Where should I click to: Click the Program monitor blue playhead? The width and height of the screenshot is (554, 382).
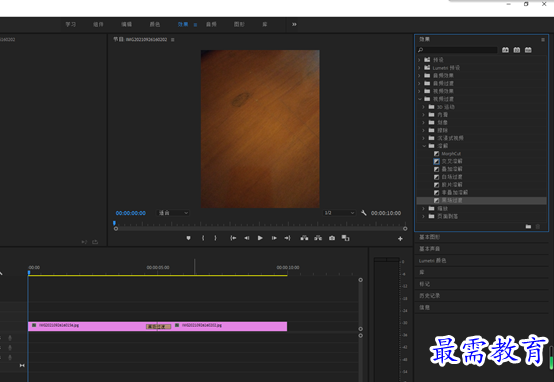(114, 223)
